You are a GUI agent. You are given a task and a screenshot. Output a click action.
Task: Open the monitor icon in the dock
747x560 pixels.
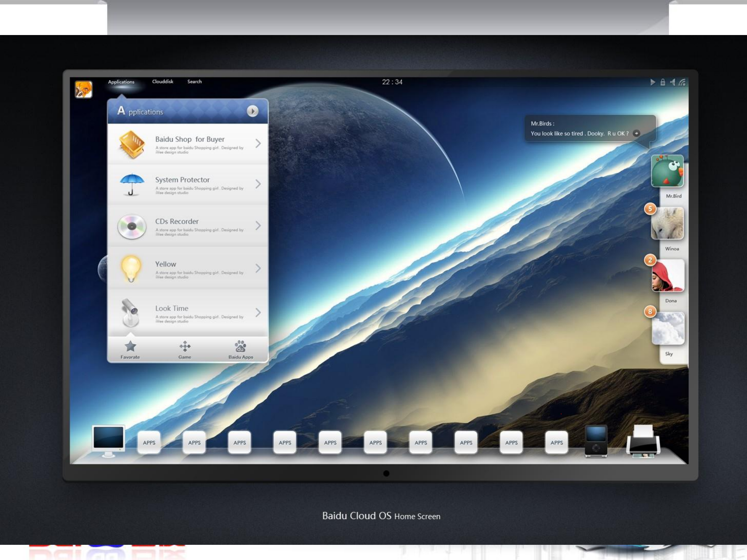(x=108, y=441)
